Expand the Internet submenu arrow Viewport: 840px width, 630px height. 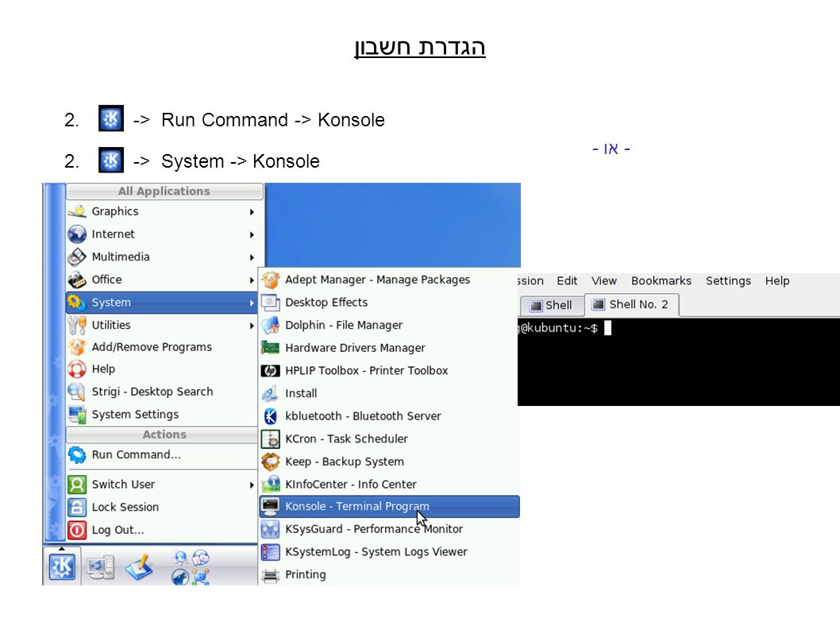(251, 235)
